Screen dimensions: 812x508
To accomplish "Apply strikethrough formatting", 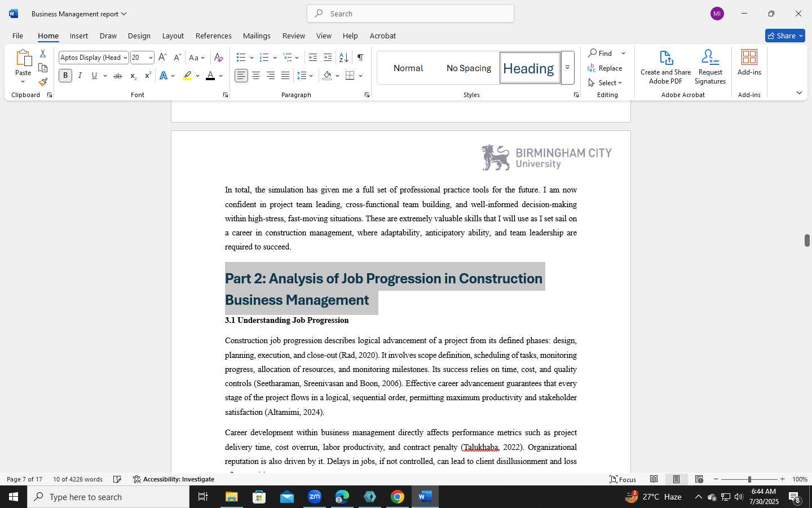I will tap(117, 76).
